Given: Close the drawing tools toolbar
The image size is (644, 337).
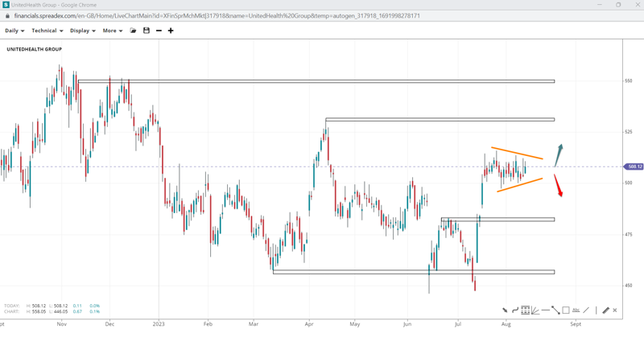Looking at the screenshot, I should click(x=615, y=310).
